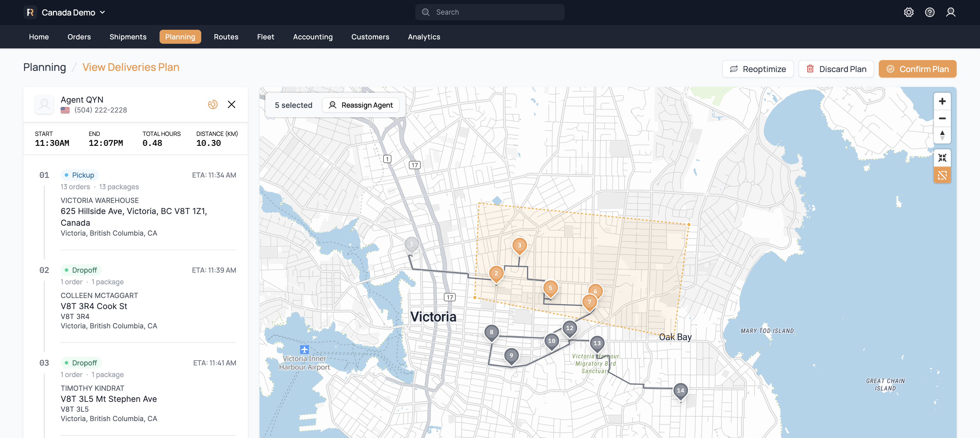Zoom in on the map
Screen dimensions: 980x438
click(x=942, y=101)
